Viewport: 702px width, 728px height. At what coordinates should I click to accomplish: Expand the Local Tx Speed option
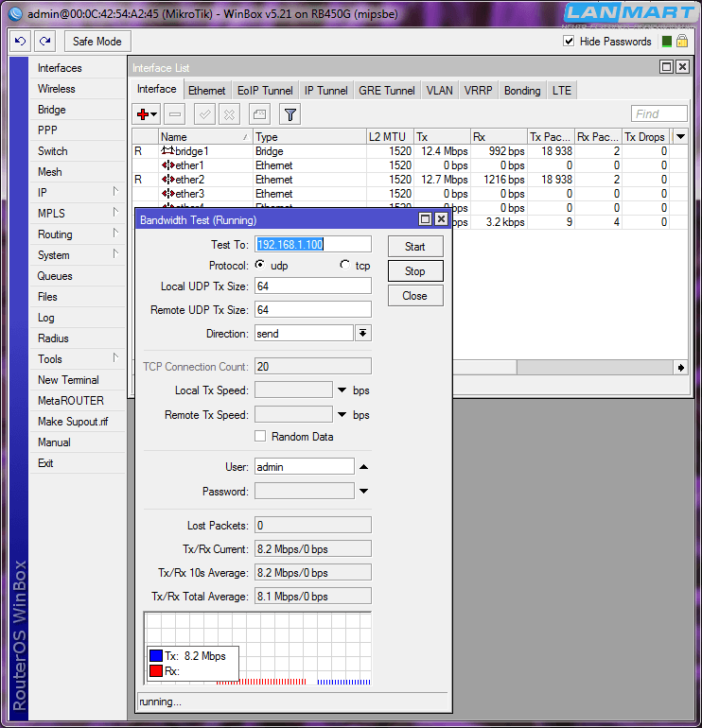[342, 390]
